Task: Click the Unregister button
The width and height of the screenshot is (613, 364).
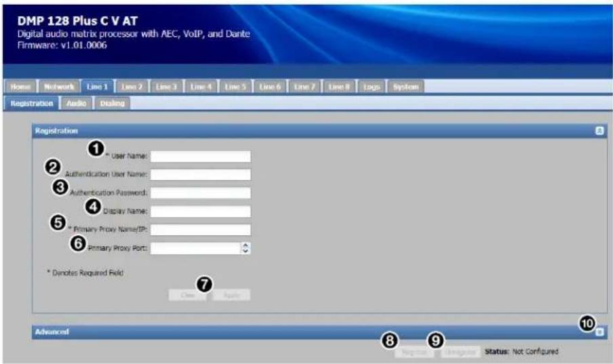Action: [460, 352]
